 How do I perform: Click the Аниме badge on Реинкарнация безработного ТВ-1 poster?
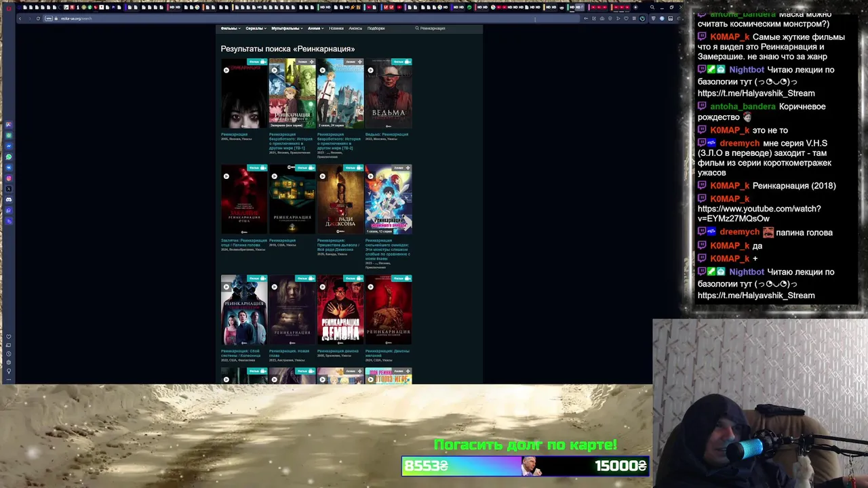306,62
